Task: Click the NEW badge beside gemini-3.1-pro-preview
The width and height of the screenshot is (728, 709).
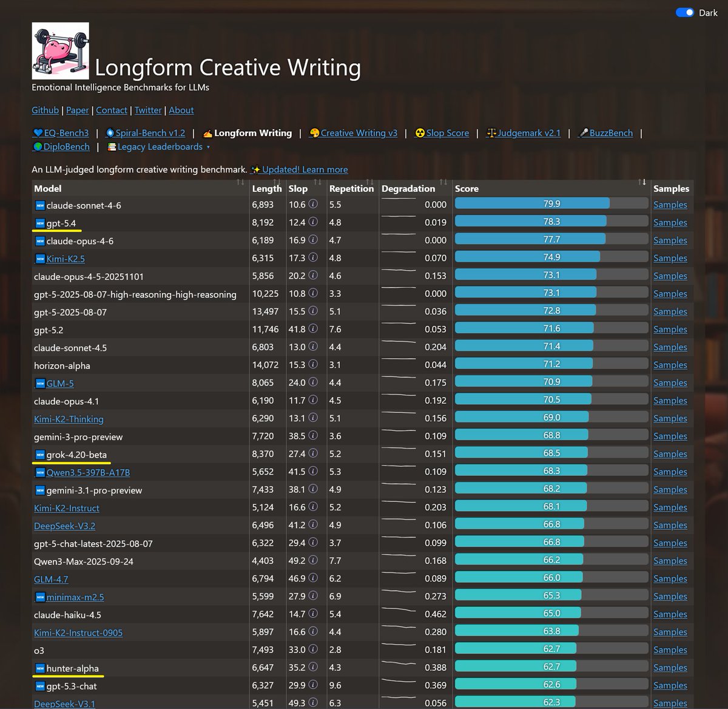Action: (40, 490)
